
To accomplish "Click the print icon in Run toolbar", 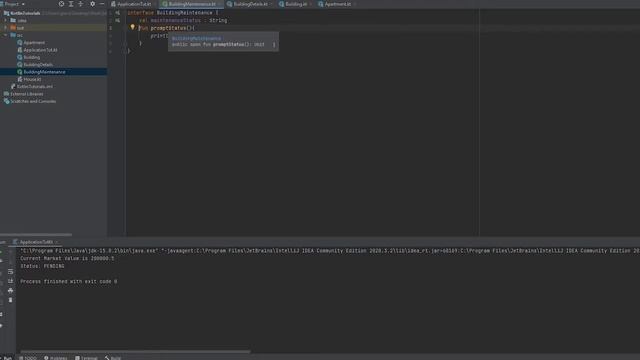I will pyautogui.click(x=10, y=291).
